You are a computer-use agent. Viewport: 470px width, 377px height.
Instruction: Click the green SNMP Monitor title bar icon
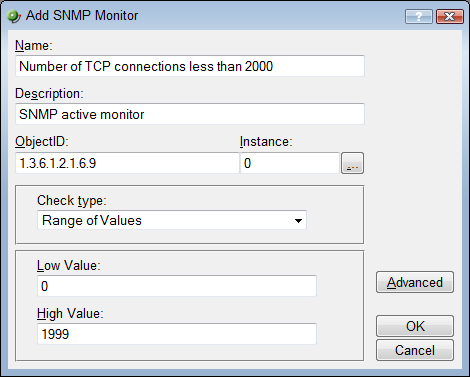14,16
